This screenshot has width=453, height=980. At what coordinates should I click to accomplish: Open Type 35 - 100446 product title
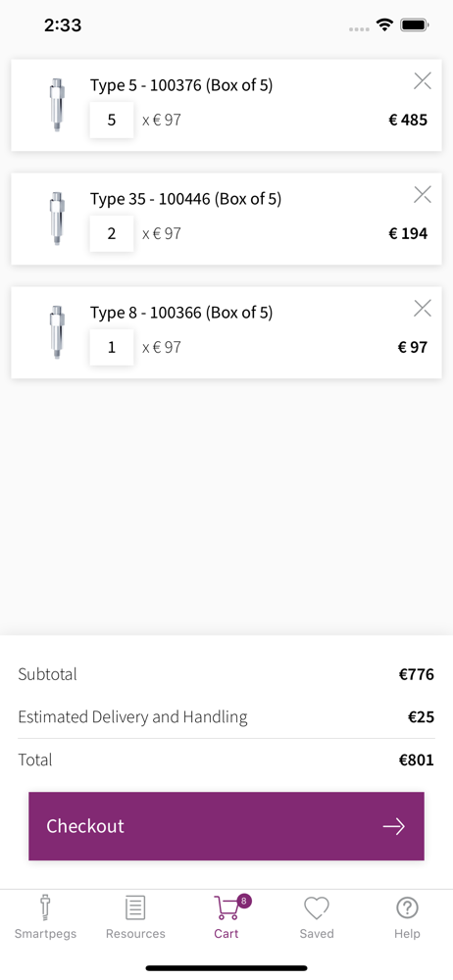186,199
